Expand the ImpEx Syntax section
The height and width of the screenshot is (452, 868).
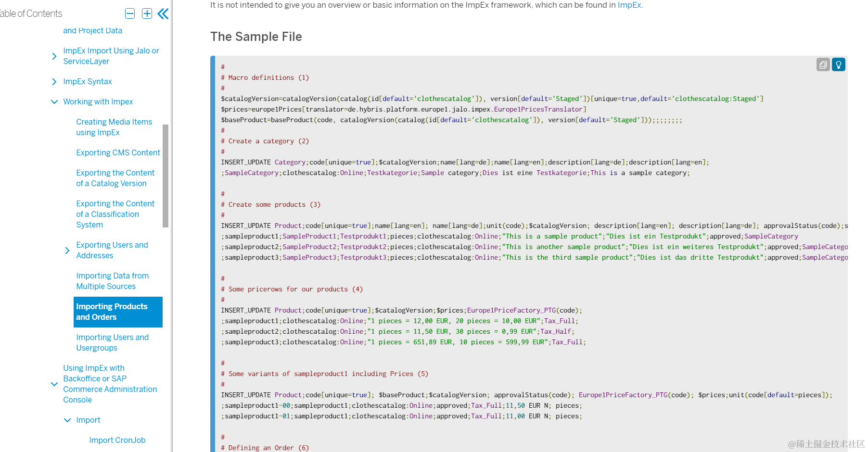(54, 82)
